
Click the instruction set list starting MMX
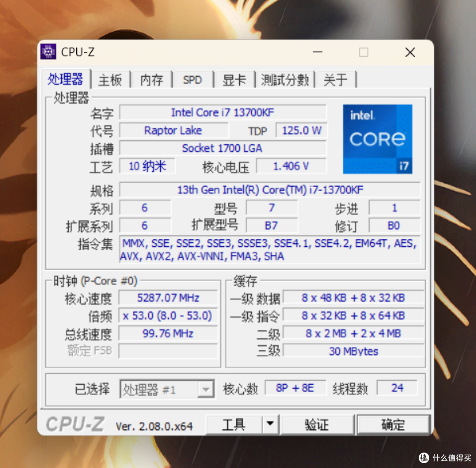[270, 250]
